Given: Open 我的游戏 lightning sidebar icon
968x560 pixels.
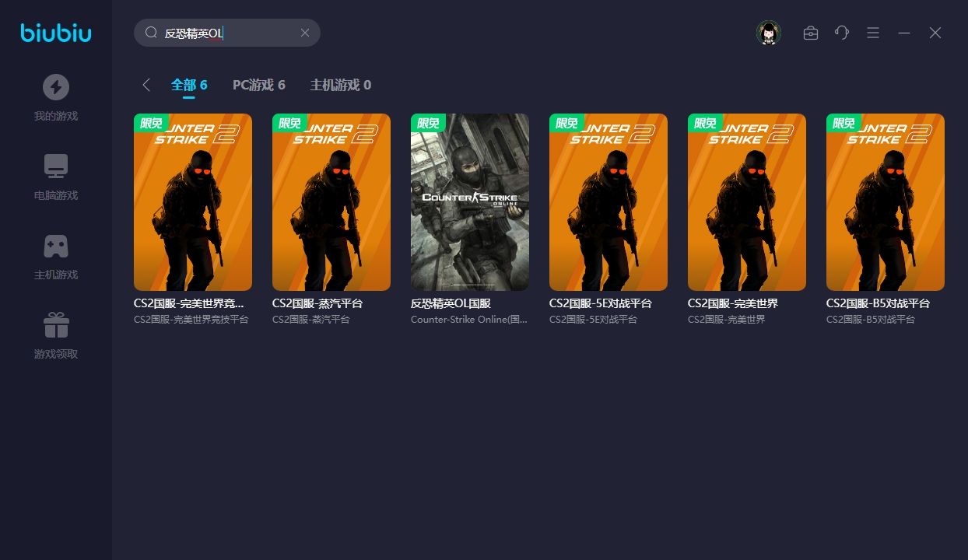Looking at the screenshot, I should pyautogui.click(x=55, y=87).
